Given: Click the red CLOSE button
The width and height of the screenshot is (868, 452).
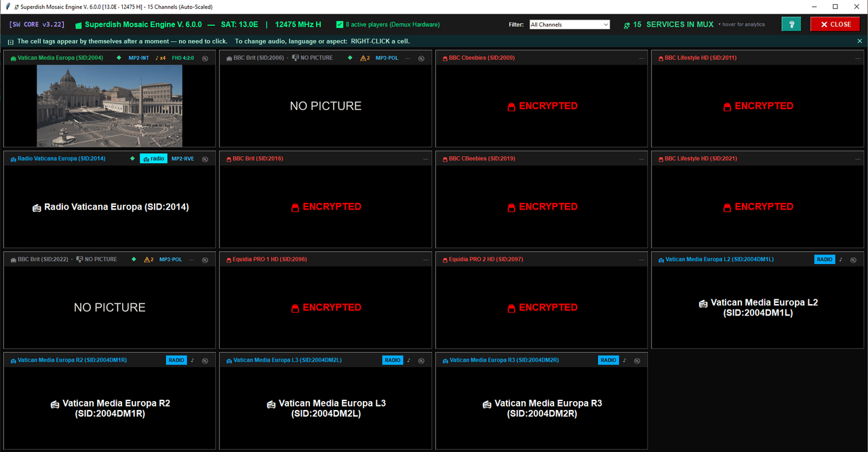Looking at the screenshot, I should (835, 24).
